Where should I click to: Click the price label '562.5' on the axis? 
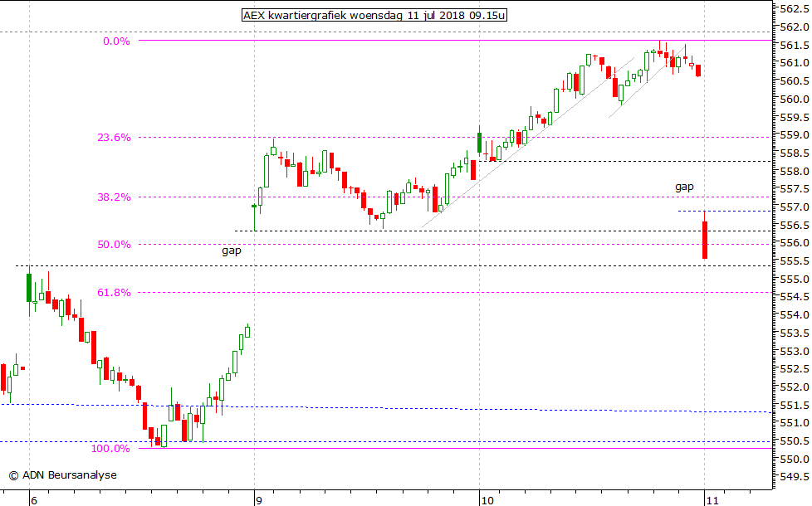click(795, 9)
